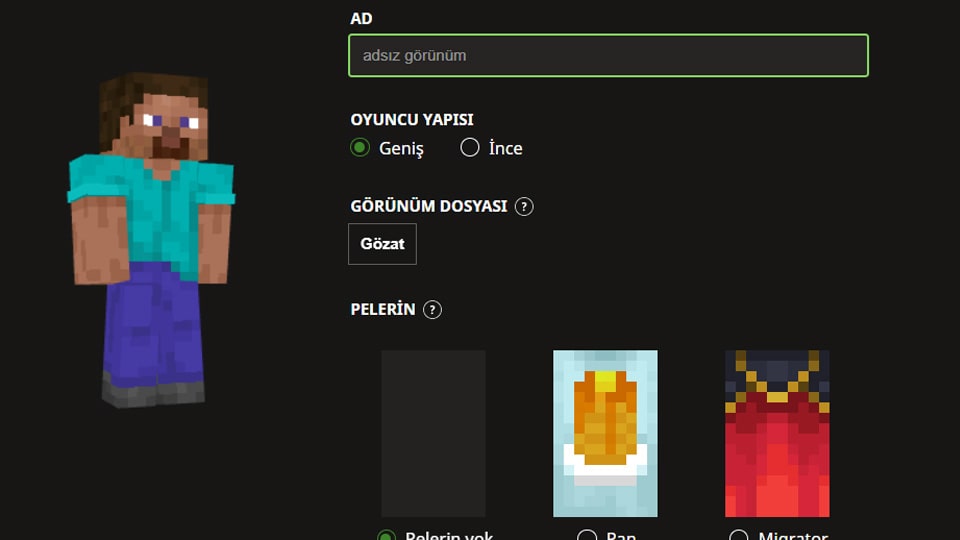Click the Pan label under the cape

[x=621, y=536]
